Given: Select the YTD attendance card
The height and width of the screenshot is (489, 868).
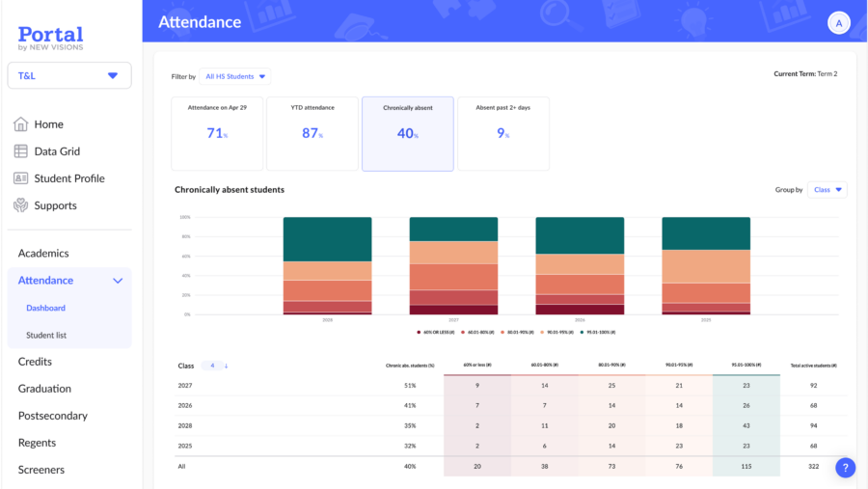Looking at the screenshot, I should (x=312, y=133).
